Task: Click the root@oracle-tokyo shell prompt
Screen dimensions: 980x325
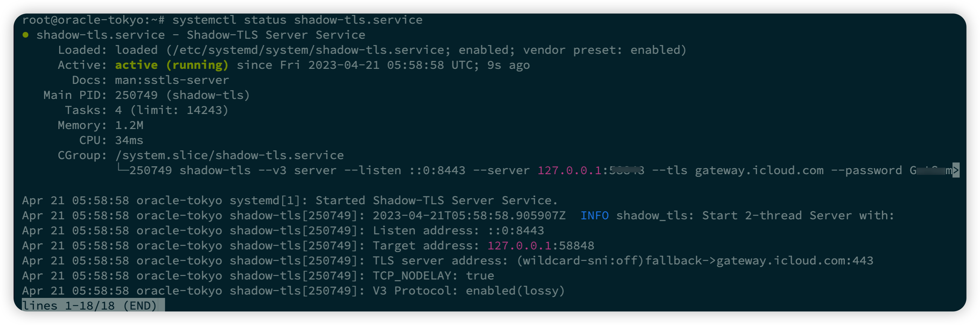Action: (93, 20)
